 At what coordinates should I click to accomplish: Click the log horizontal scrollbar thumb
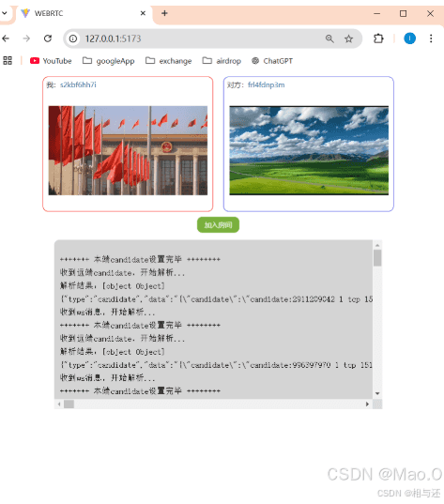(x=69, y=404)
